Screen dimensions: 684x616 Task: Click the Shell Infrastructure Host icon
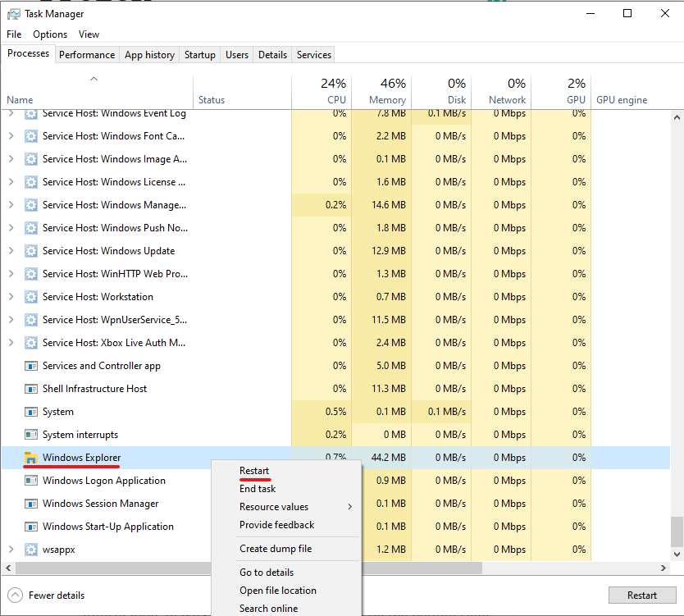point(30,389)
